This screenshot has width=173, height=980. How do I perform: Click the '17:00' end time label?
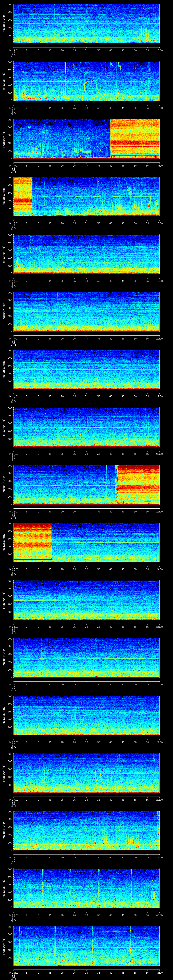[159, 165]
